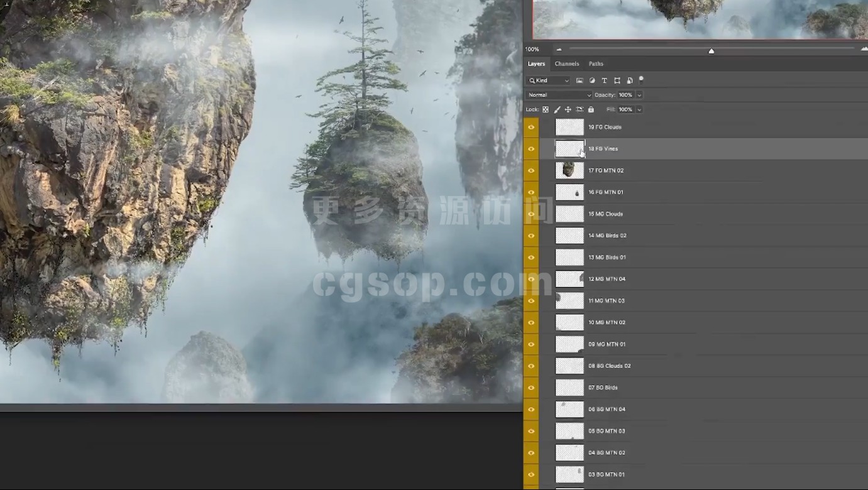Hide the 14 MG Birds 02 layer
Screen dimensions: 868x490
(x=531, y=236)
